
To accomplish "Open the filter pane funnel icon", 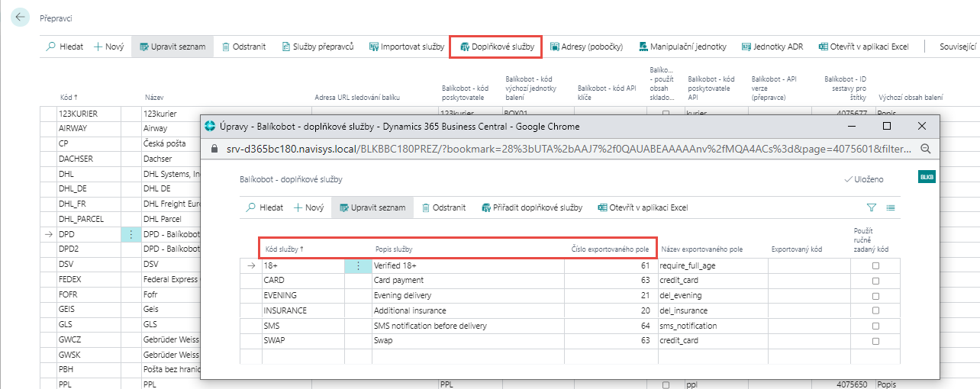I will [872, 207].
